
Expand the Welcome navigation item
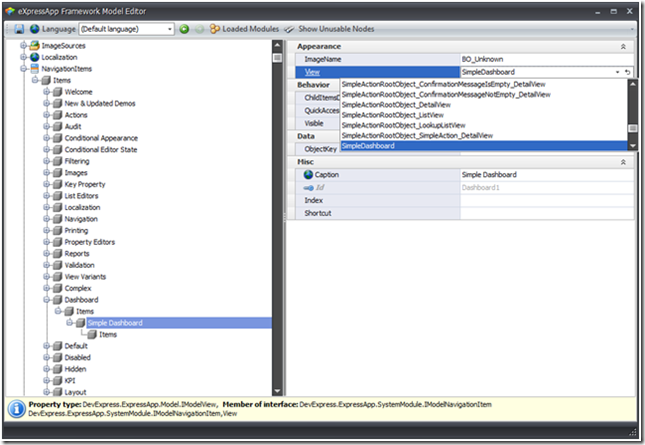[x=46, y=91]
